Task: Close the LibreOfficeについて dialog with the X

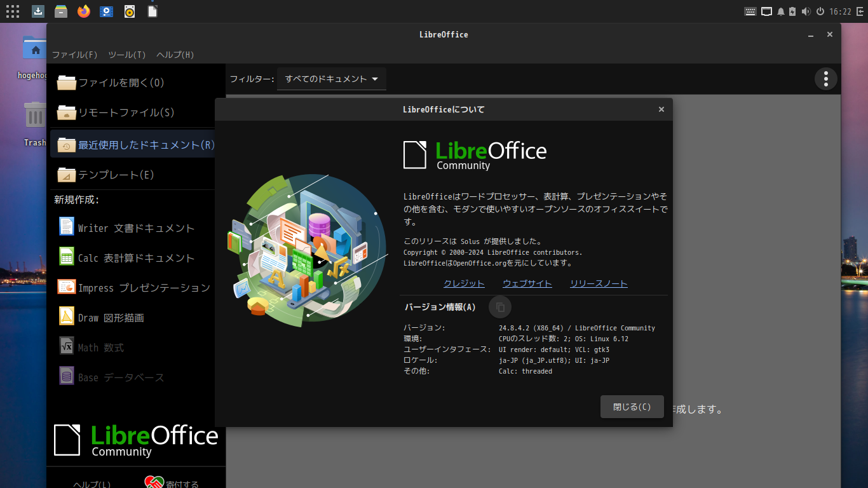Action: 661,109
